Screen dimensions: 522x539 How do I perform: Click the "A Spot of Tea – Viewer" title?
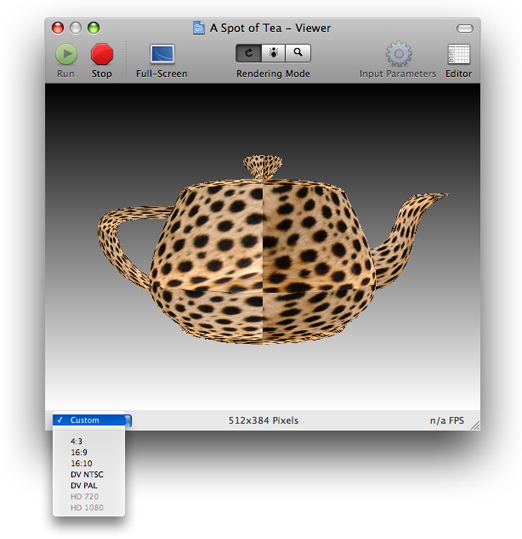pos(270,28)
